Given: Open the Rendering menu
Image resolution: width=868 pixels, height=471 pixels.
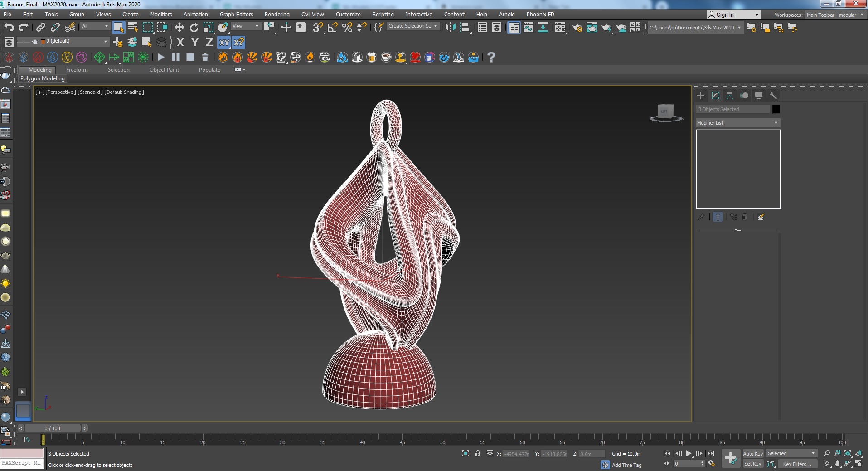Looking at the screenshot, I should pos(276,15).
